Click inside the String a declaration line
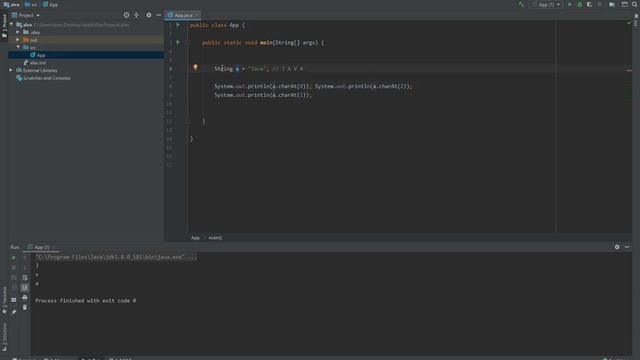 [x=259, y=69]
